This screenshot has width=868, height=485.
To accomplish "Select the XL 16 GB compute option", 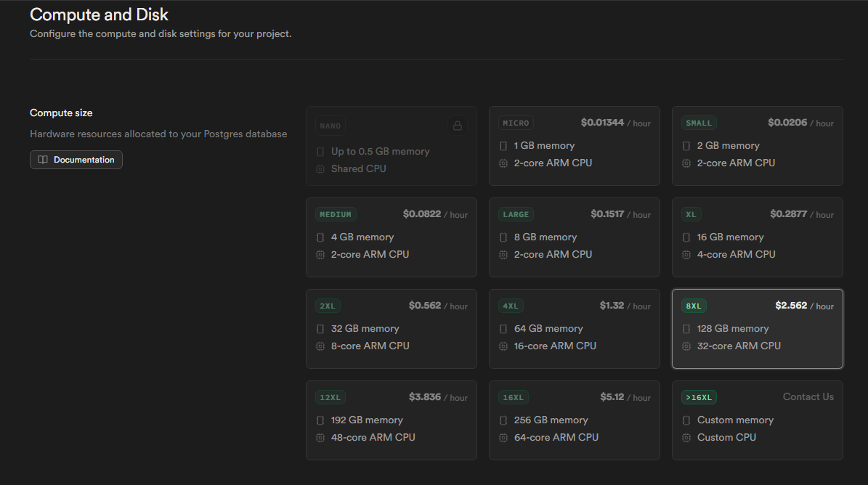I will pyautogui.click(x=757, y=237).
